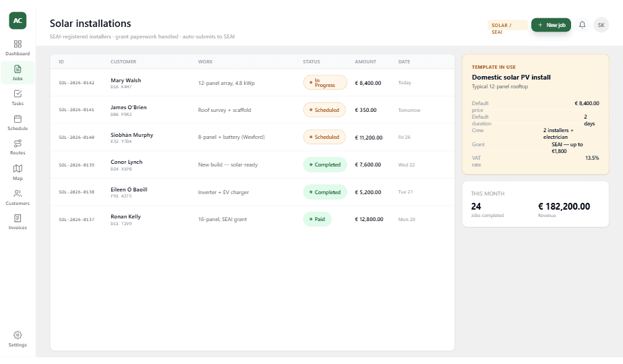The width and height of the screenshot is (623, 364).
Task: Open the SK user avatar
Action: (x=601, y=25)
